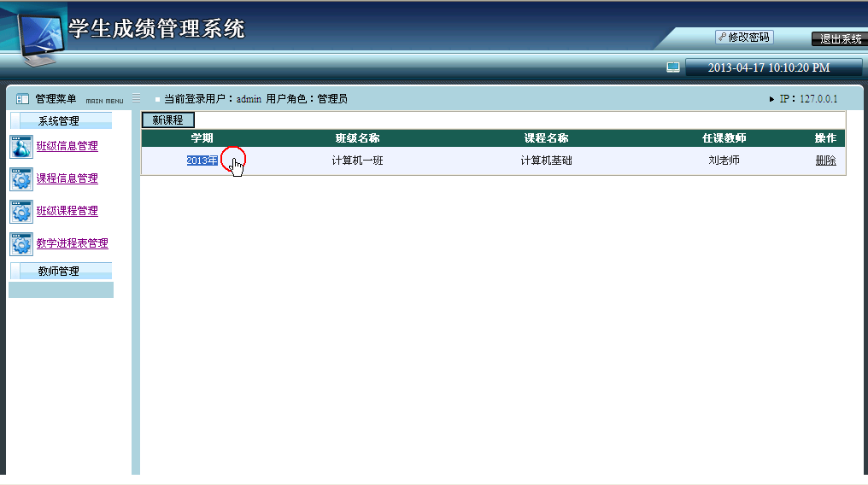Viewport: 868px width, 485px height.
Task: Click the management menu panel icon
Action: click(x=22, y=99)
